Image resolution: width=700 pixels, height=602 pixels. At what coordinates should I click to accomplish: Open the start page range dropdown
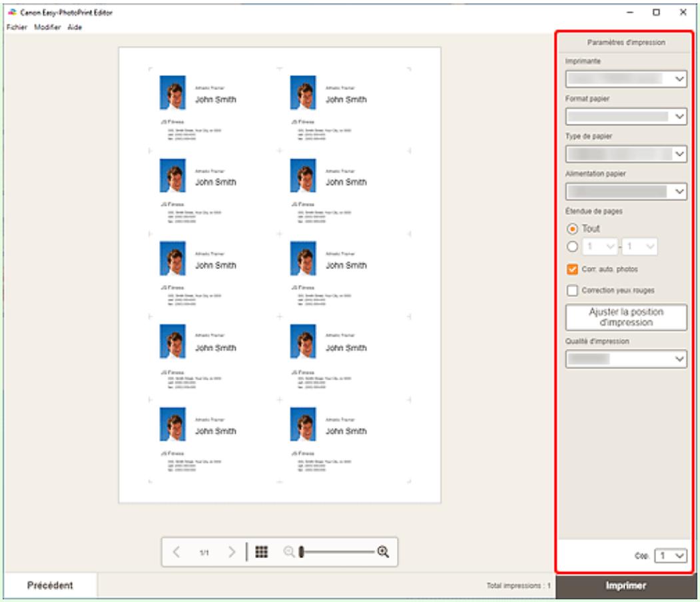[x=601, y=246]
